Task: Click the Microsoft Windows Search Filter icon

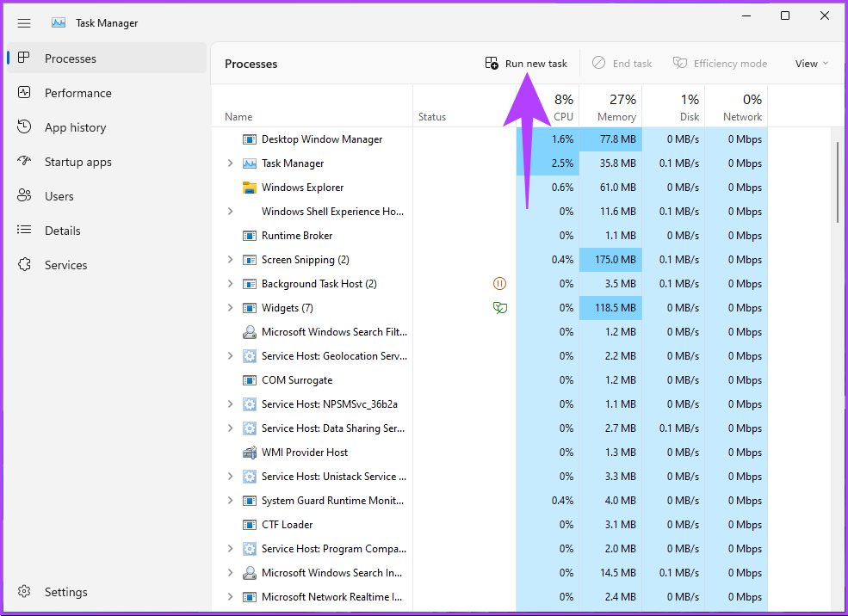Action: pos(250,332)
